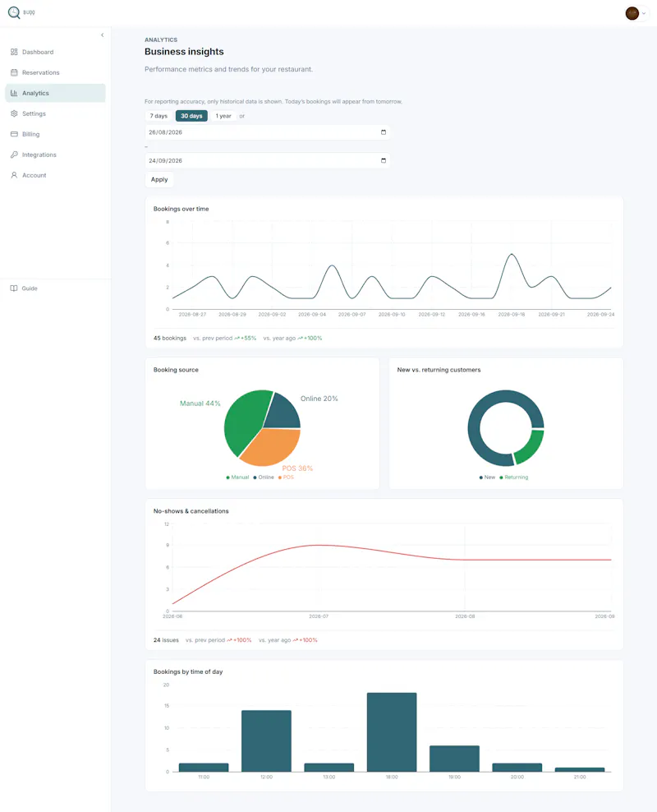Image resolution: width=657 pixels, height=812 pixels.
Task: Click the Apply button
Action: (x=159, y=179)
